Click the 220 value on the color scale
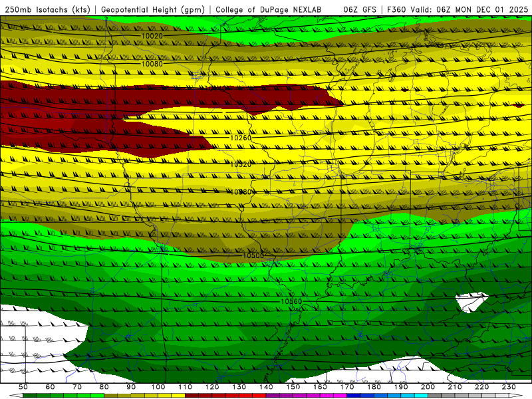532x399 pixels. (x=481, y=387)
